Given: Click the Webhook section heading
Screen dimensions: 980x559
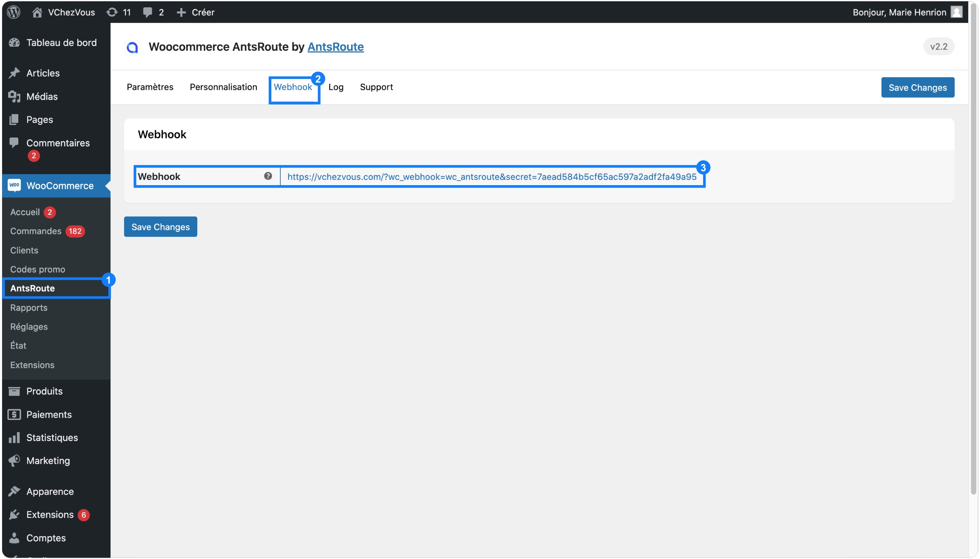Looking at the screenshot, I should pos(162,134).
